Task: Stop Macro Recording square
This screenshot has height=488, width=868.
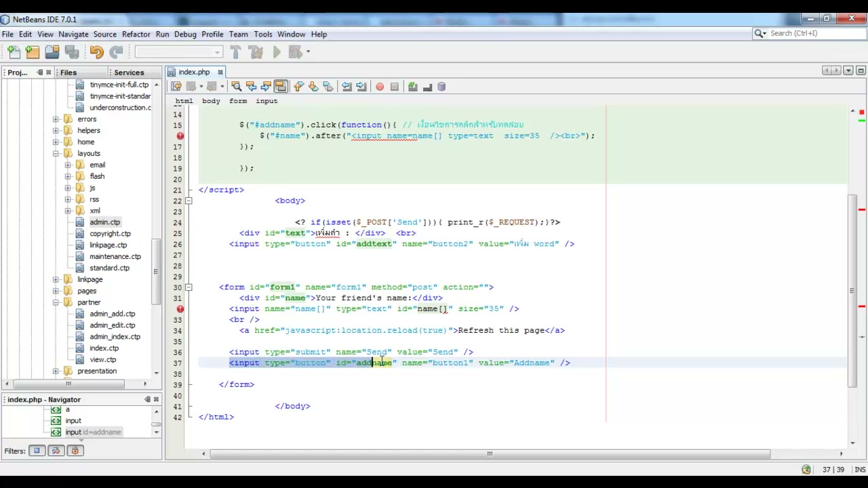Action: (x=395, y=87)
